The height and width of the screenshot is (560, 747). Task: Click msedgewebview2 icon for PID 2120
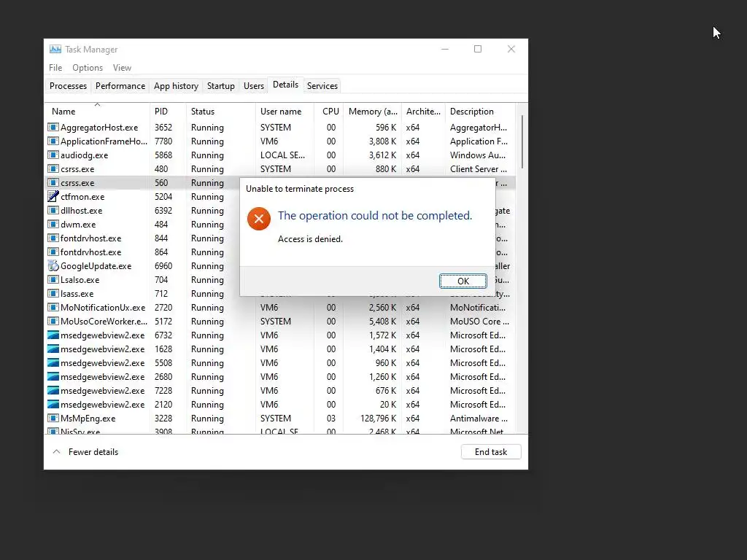(53, 404)
